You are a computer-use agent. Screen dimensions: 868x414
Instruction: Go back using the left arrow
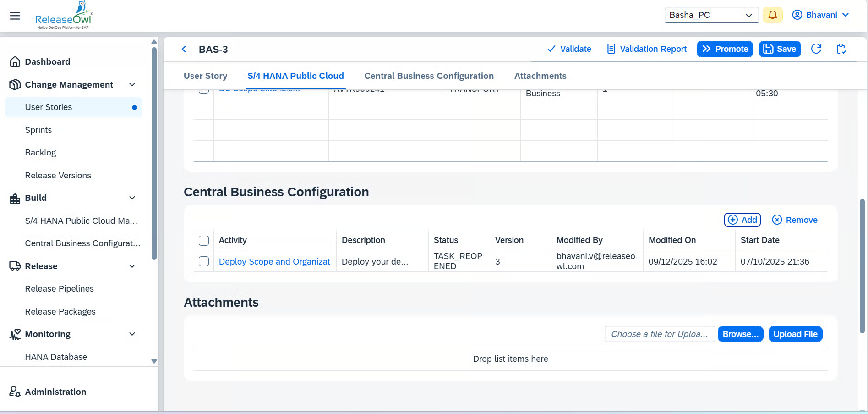184,49
